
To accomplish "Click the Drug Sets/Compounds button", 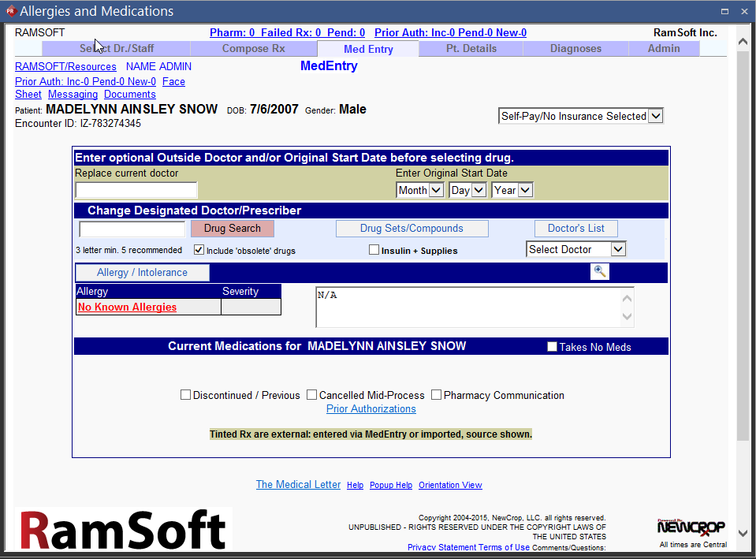I will click(x=412, y=229).
